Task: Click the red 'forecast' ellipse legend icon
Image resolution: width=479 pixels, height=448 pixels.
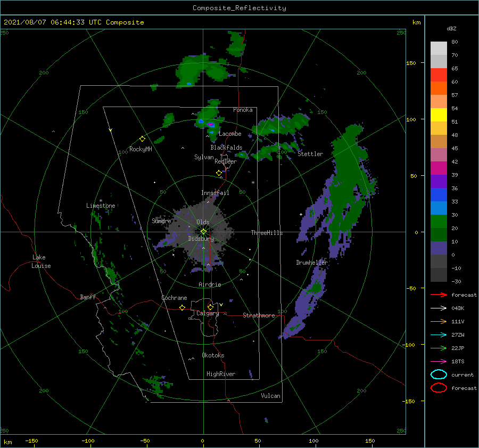Action: [x=439, y=388]
